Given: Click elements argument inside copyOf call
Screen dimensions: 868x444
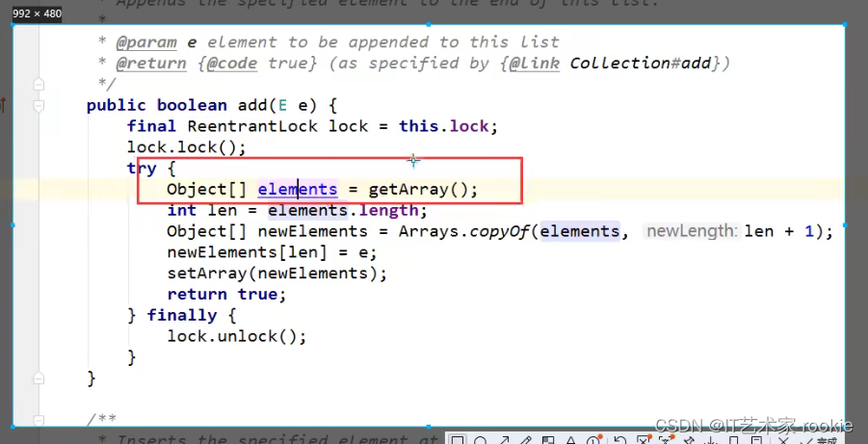Looking at the screenshot, I should tap(580, 231).
